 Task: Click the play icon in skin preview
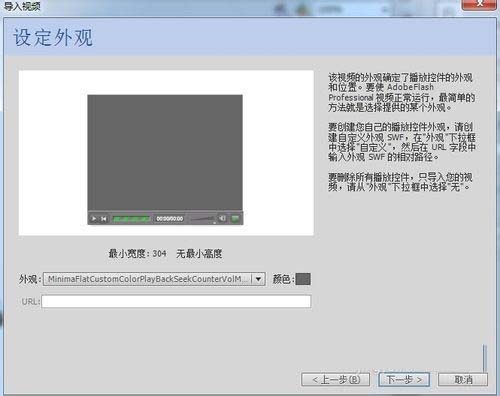pyautogui.click(x=94, y=219)
